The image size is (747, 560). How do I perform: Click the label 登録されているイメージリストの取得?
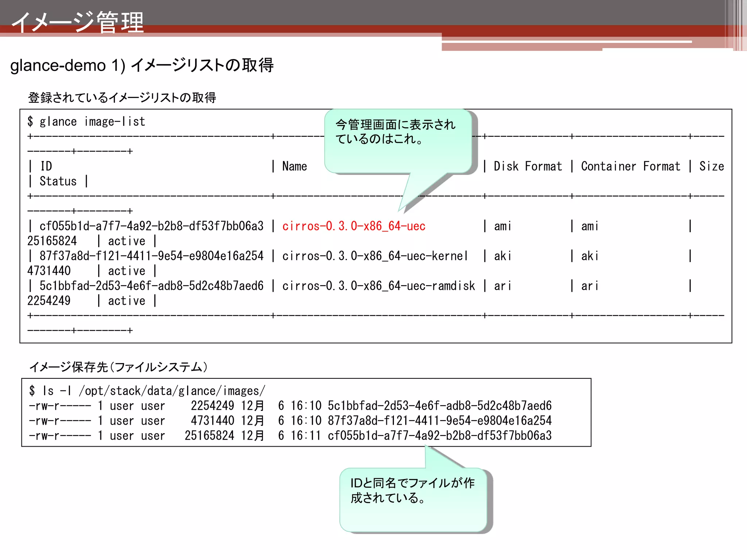click(122, 97)
